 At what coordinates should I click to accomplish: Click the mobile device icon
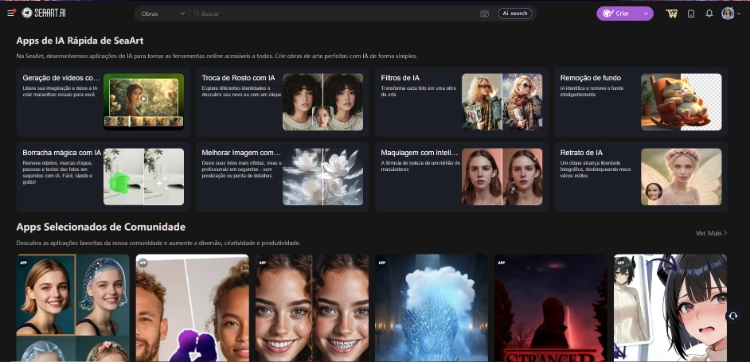point(691,13)
